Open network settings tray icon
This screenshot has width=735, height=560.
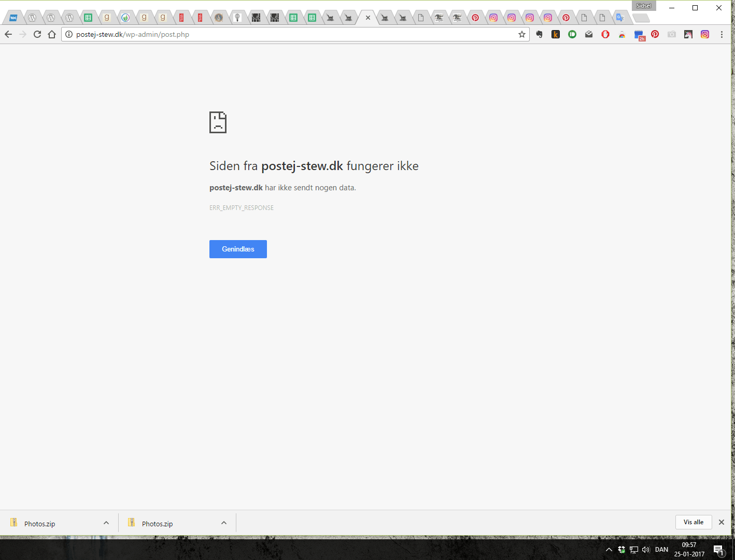(634, 550)
